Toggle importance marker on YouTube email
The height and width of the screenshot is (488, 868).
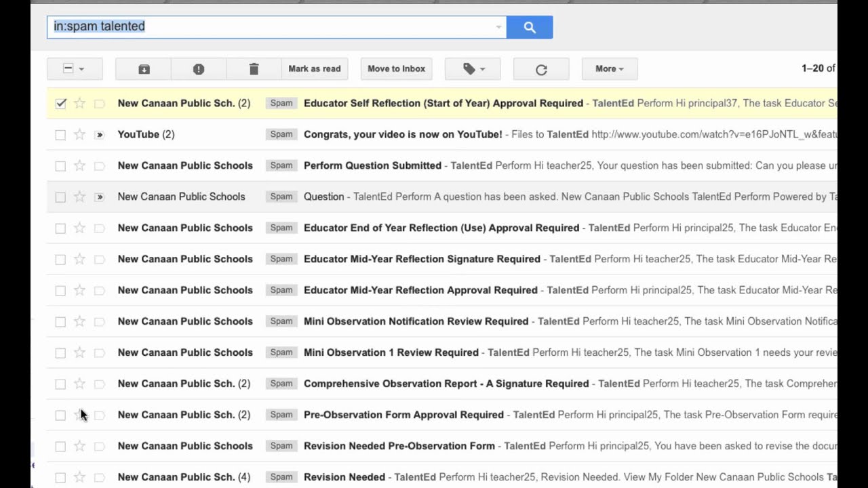tap(100, 134)
